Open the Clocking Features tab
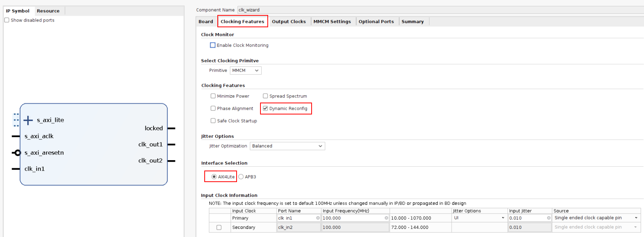 pyautogui.click(x=242, y=22)
